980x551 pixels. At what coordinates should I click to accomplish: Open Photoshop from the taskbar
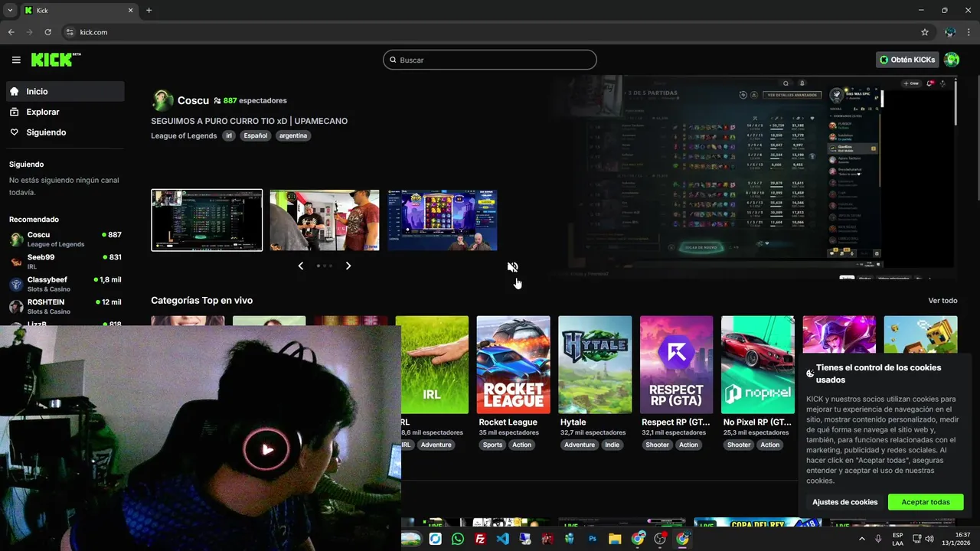tap(593, 539)
